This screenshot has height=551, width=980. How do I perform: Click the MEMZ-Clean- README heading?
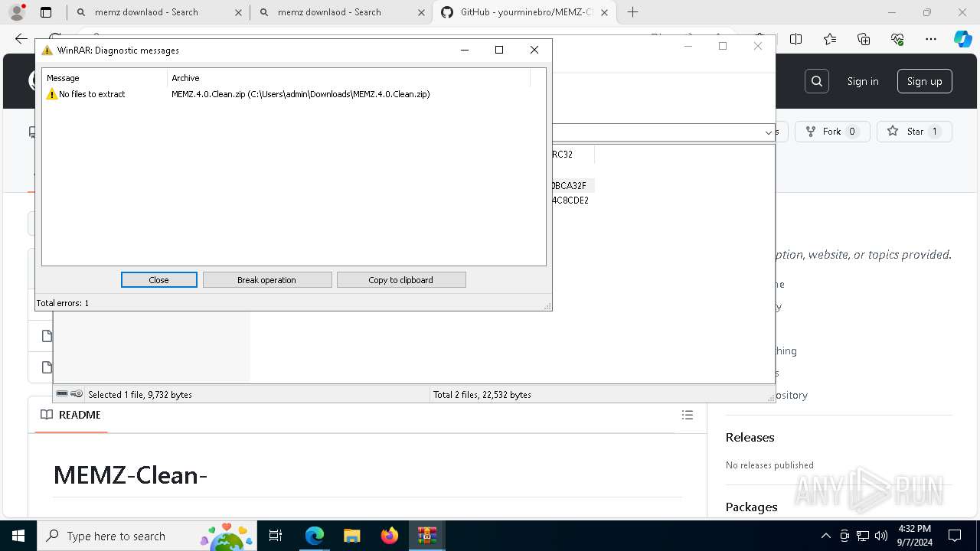pos(130,475)
